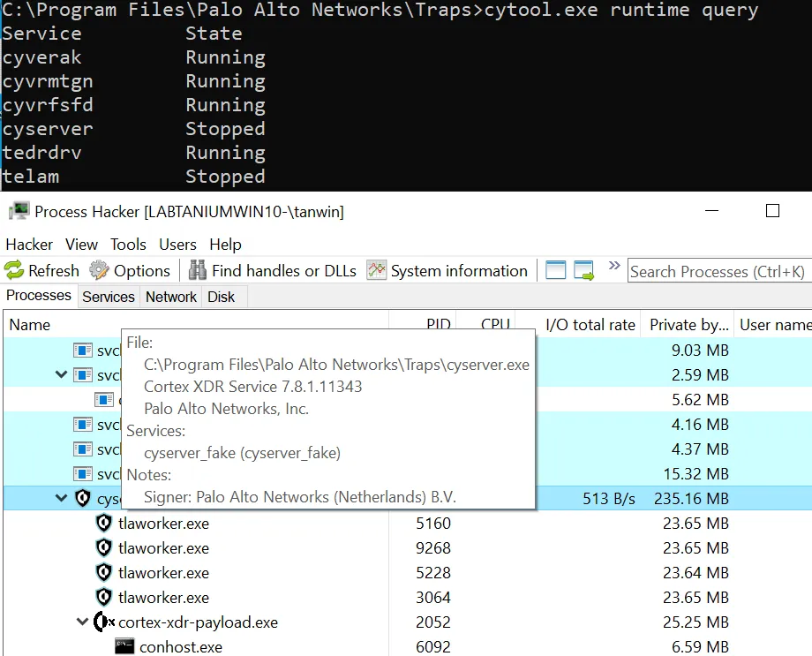This screenshot has width=812, height=656.
Task: Click the cortex-xdr-payload.exe process icon
Action: (x=104, y=622)
